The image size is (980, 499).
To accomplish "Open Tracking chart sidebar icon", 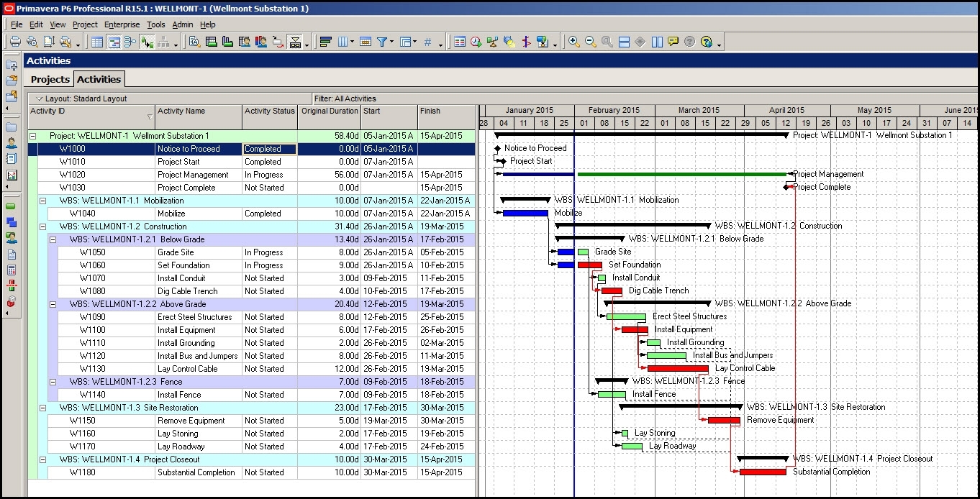I will coord(12,175).
